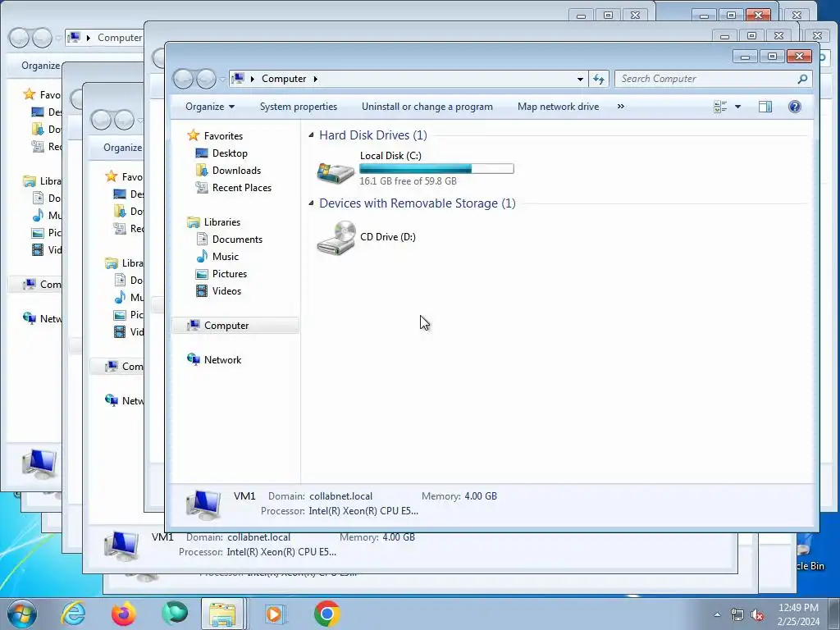Click the VM1 computer icon in front details pane
Image resolution: width=840 pixels, height=630 pixels.
[x=203, y=504]
